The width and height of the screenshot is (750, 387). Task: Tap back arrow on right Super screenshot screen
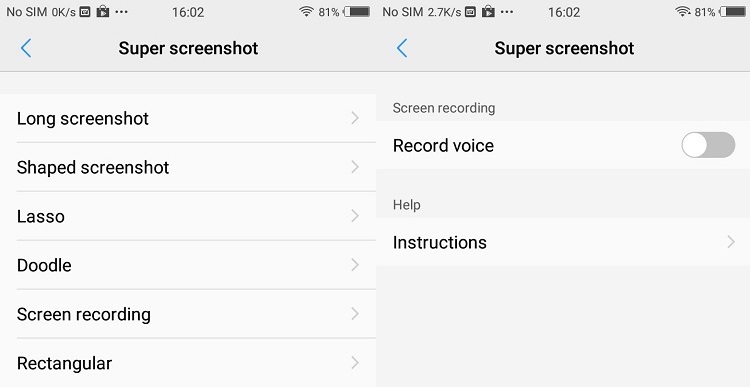click(402, 48)
